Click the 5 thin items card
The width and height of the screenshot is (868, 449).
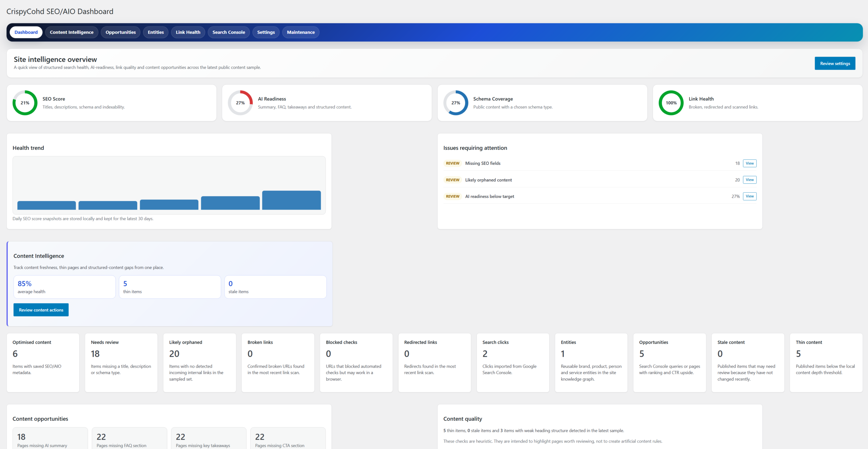click(170, 287)
